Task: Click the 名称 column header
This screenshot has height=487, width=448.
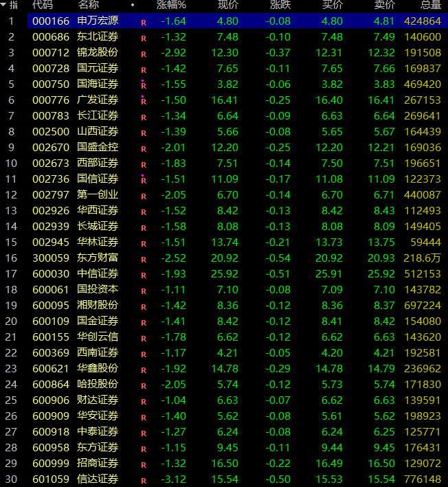Action: coord(88,5)
